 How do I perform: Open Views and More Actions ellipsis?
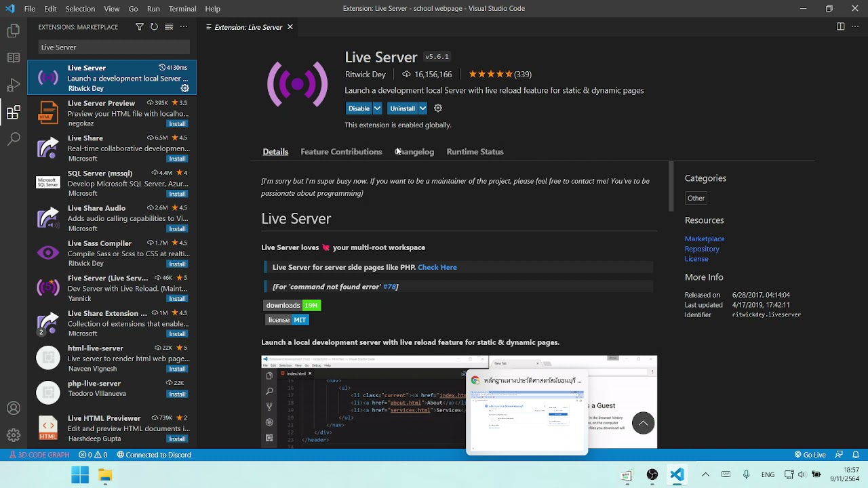point(184,27)
